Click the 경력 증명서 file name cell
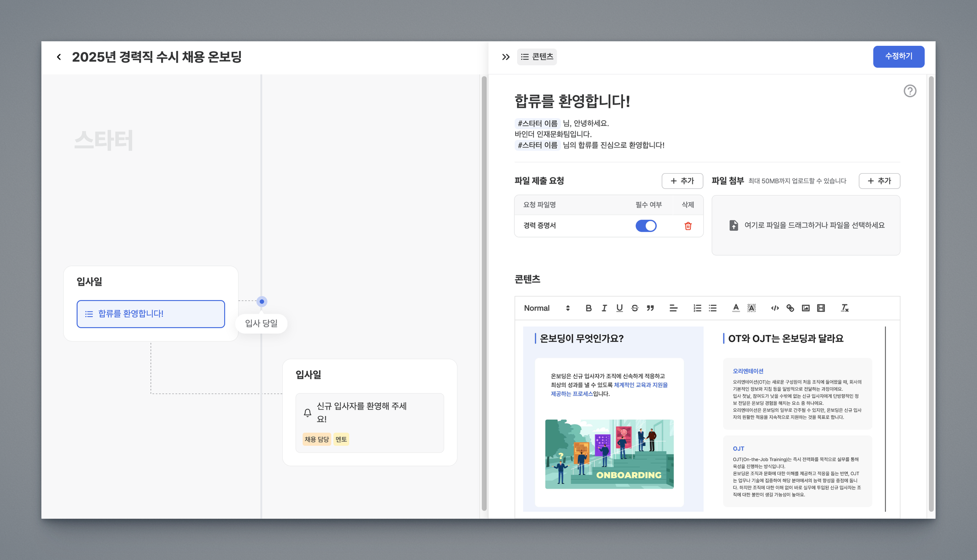This screenshot has height=560, width=977. (x=540, y=226)
